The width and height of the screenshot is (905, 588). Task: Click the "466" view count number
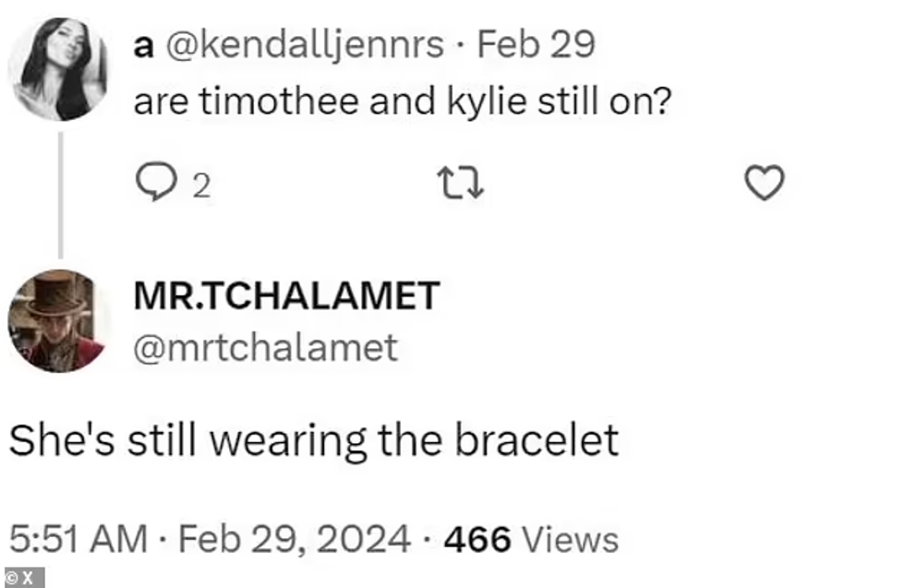pyautogui.click(x=478, y=538)
